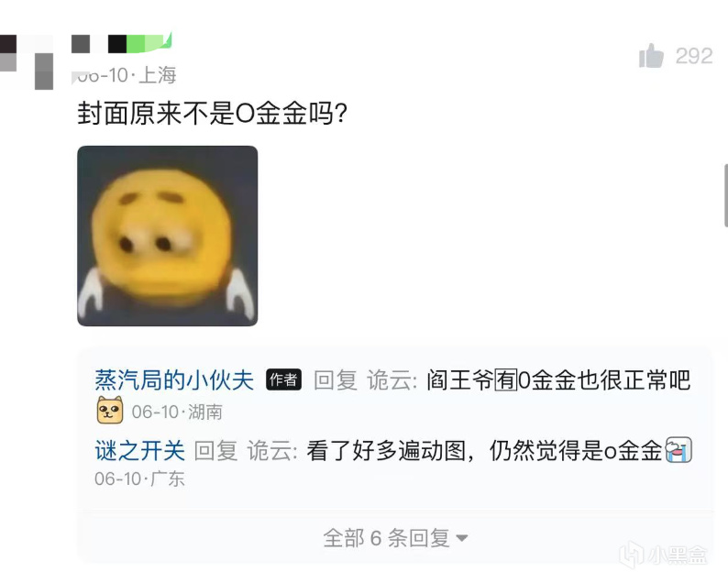Click the 小黑盒 watermark logo
The image size is (728, 583).
[664, 555]
